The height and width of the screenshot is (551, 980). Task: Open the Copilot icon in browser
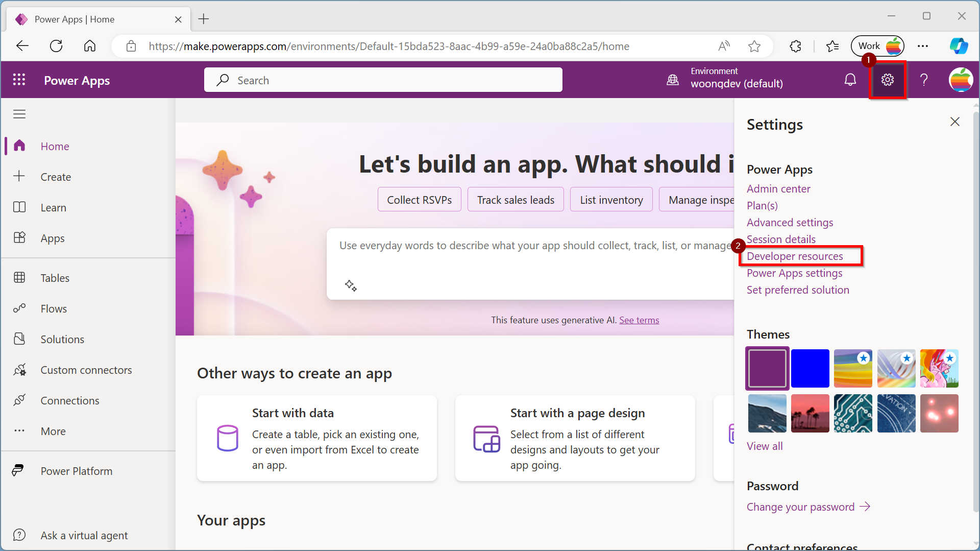[959, 46]
